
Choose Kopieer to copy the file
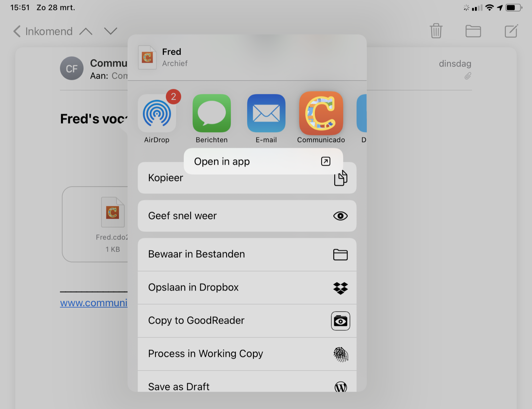pos(247,178)
